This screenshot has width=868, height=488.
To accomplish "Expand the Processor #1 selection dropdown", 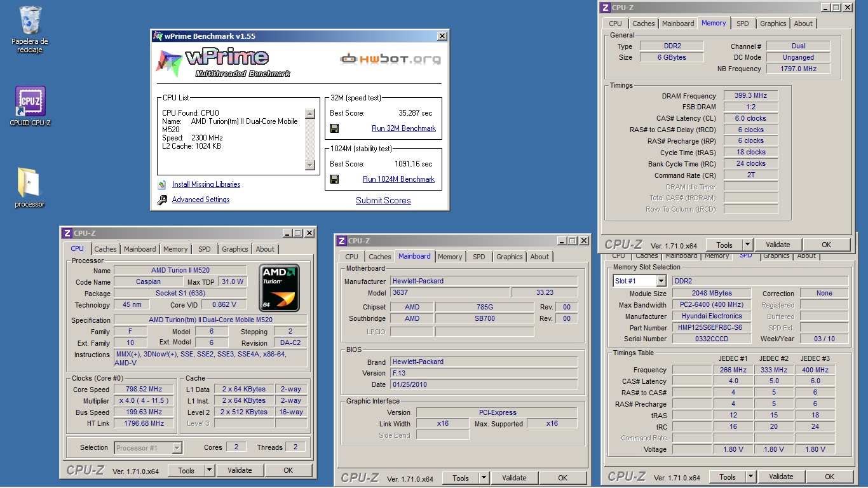I will [x=177, y=448].
